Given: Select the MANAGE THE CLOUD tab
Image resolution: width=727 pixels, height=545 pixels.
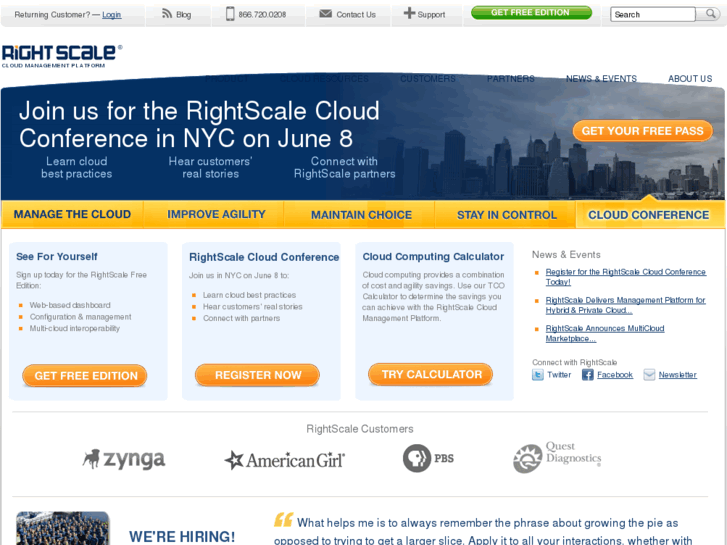Looking at the screenshot, I should [72, 214].
